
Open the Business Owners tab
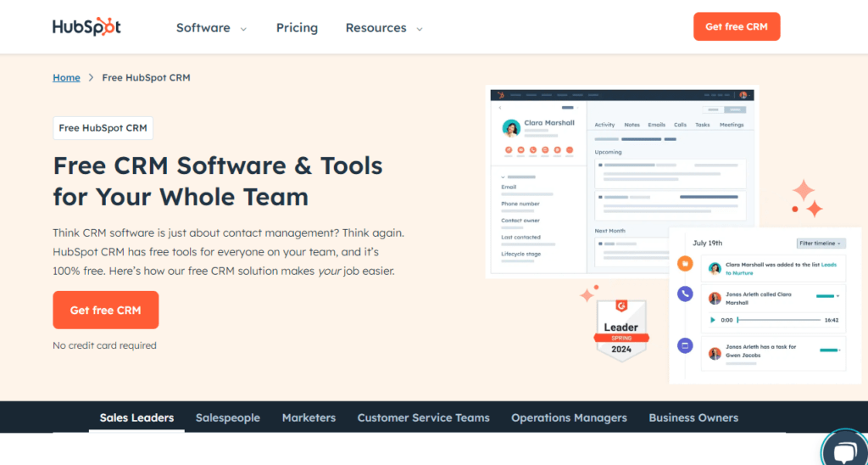pos(693,417)
